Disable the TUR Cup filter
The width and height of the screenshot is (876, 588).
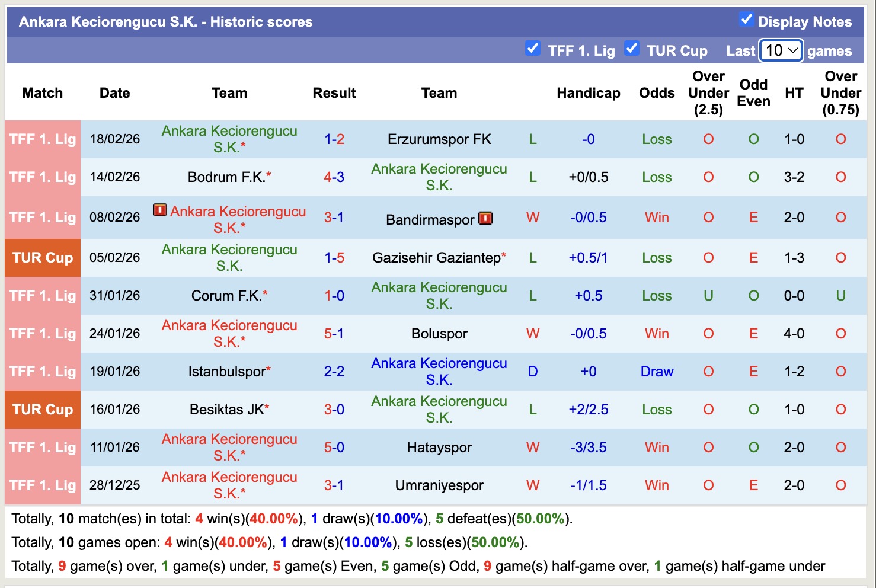(x=632, y=49)
